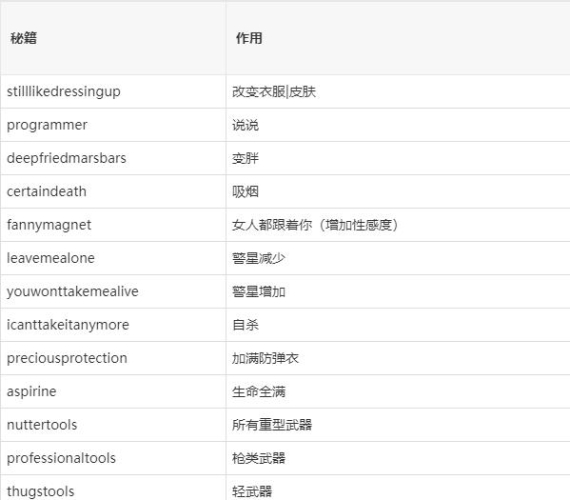Select the programmer cheat code text
570x500 pixels.
tap(47, 125)
